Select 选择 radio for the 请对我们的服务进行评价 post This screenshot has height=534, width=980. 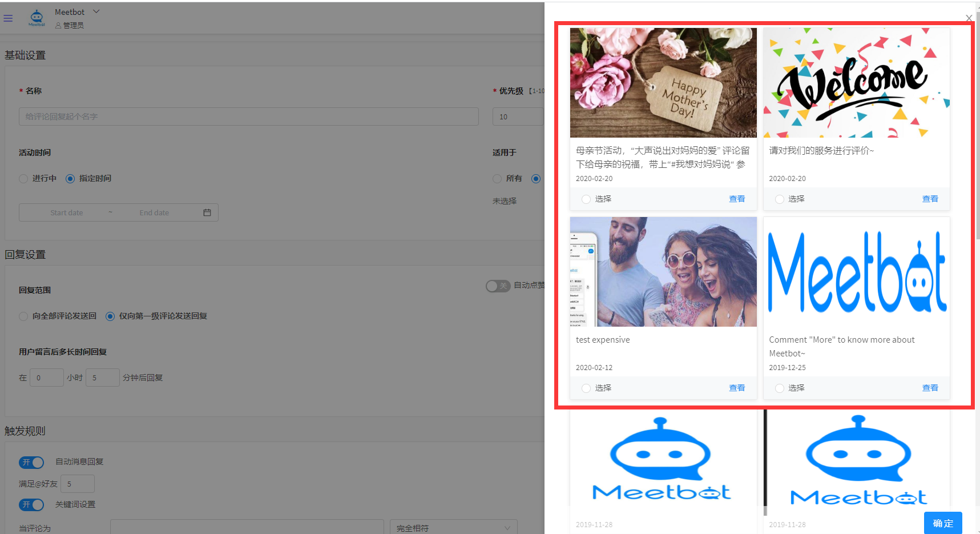click(780, 199)
